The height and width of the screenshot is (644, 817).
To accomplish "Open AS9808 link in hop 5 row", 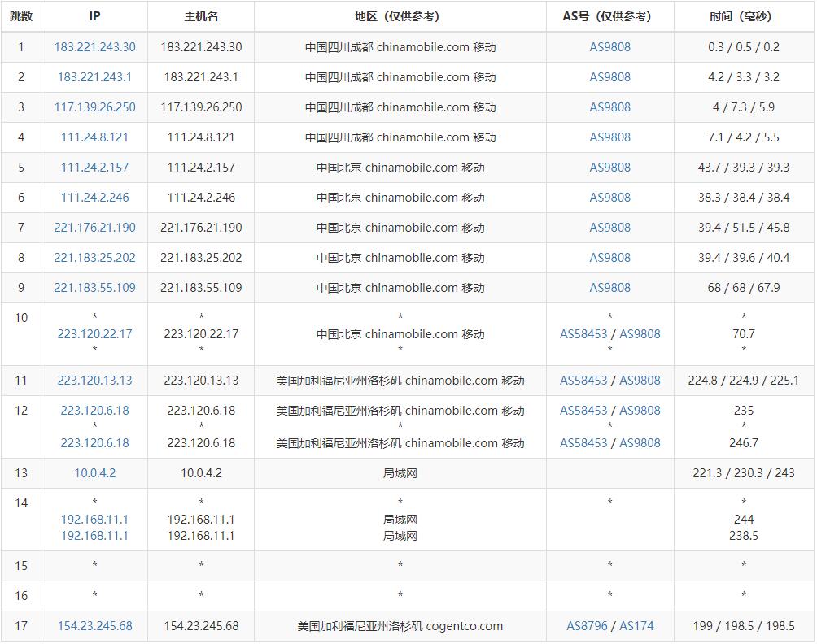I will coord(609,168).
